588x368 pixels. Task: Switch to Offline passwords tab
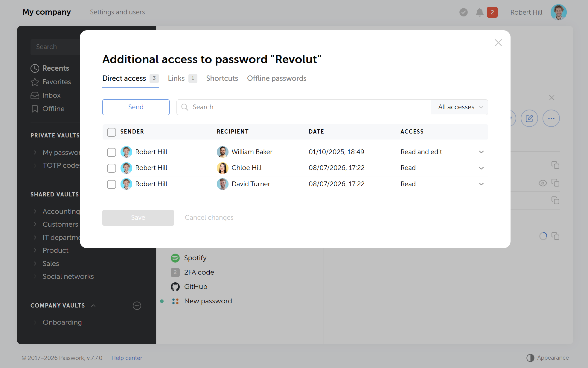click(277, 78)
